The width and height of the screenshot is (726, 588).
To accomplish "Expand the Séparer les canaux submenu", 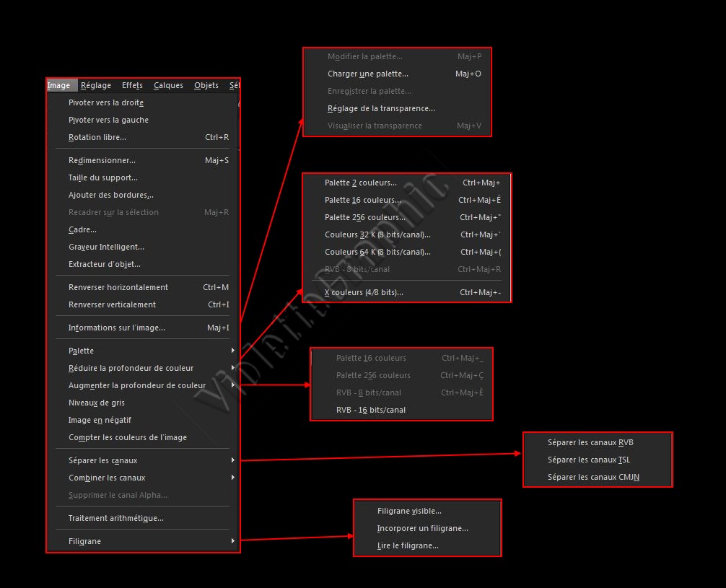I will 102,460.
